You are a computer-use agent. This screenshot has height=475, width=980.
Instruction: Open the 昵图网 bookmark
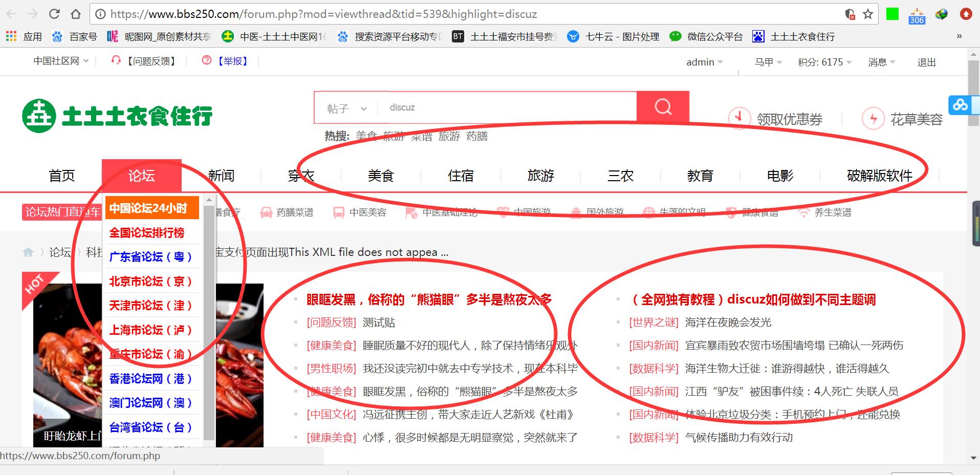[x=159, y=36]
